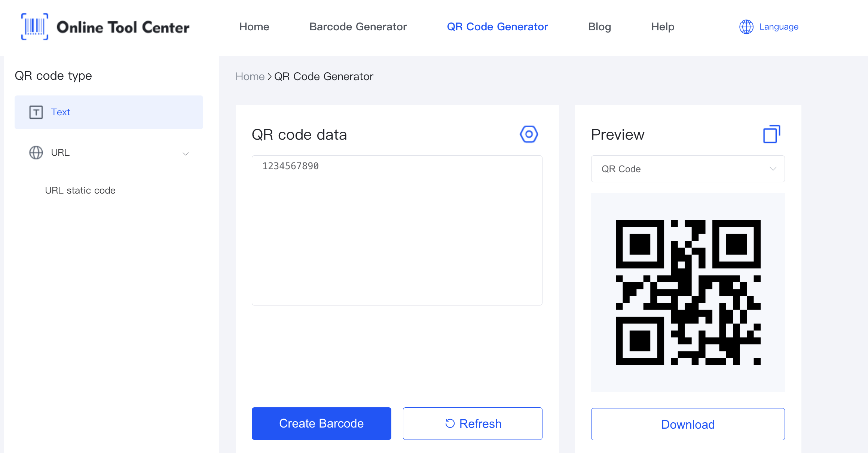Click the QR code target/aim icon
Image resolution: width=868 pixels, height=453 pixels.
pos(526,134)
